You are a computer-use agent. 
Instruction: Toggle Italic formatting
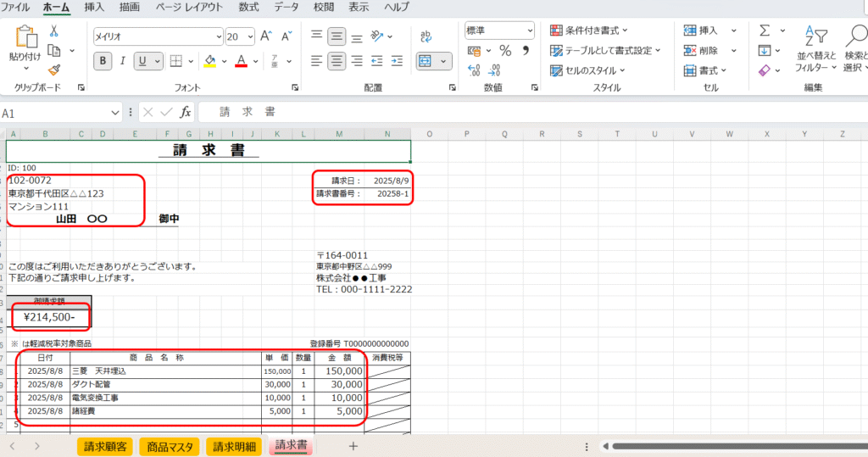[124, 61]
